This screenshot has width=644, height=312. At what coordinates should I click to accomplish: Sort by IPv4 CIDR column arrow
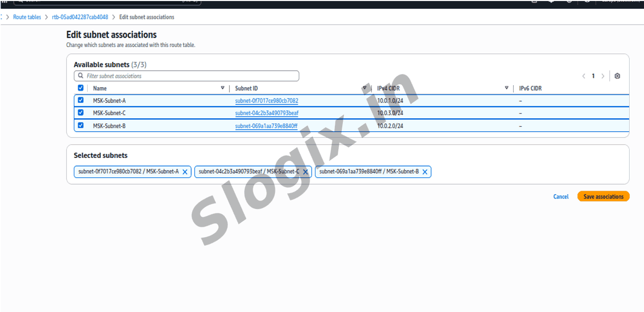click(x=506, y=88)
